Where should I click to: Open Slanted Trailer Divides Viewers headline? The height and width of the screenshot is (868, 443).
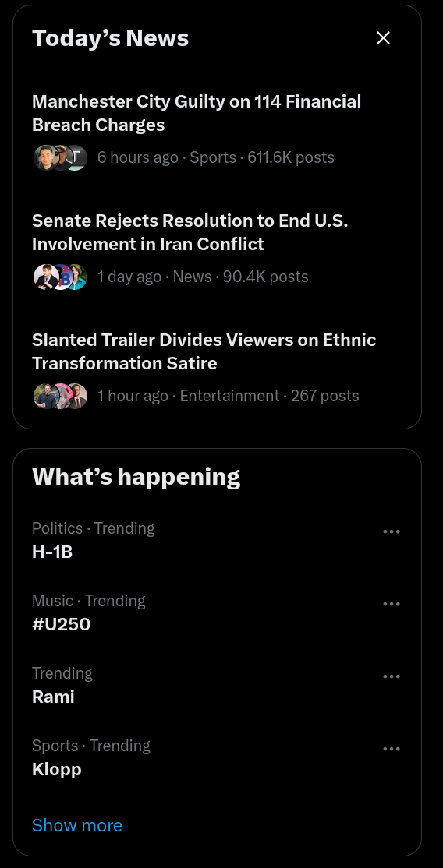[x=204, y=351]
